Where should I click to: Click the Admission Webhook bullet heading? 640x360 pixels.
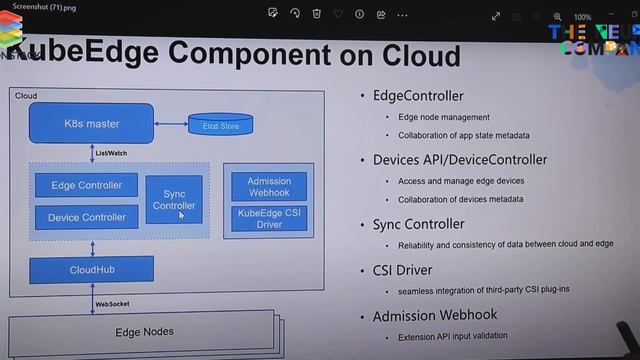[435, 316]
